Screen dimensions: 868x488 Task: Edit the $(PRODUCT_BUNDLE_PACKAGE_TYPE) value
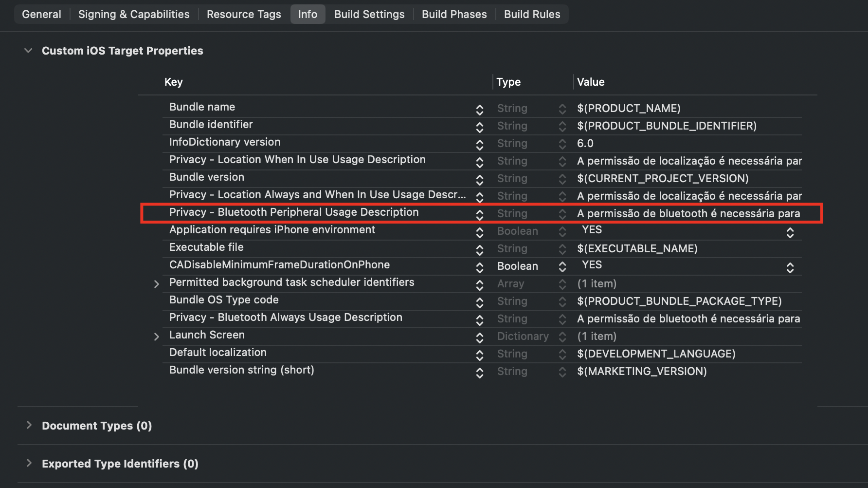(679, 301)
